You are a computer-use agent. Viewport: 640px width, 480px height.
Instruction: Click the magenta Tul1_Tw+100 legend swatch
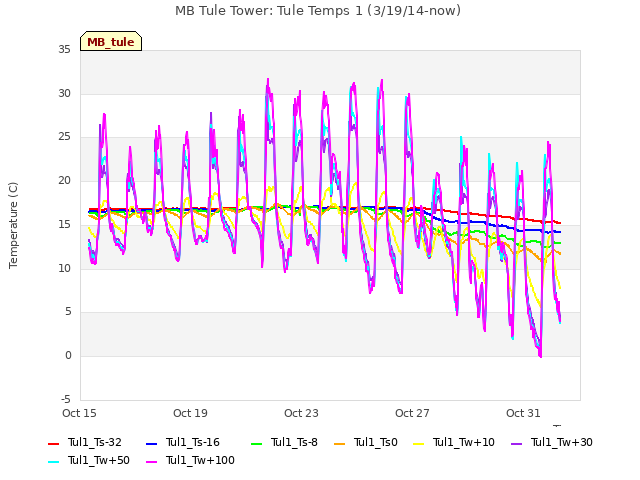click(151, 461)
